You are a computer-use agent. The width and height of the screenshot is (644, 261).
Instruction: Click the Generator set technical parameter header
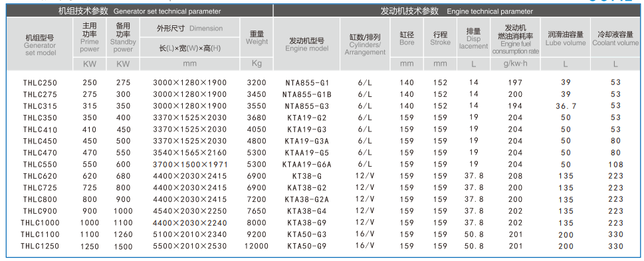(x=139, y=11)
